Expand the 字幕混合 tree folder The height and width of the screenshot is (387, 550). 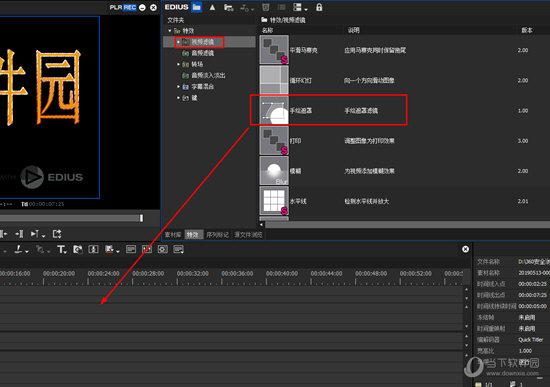(179, 86)
